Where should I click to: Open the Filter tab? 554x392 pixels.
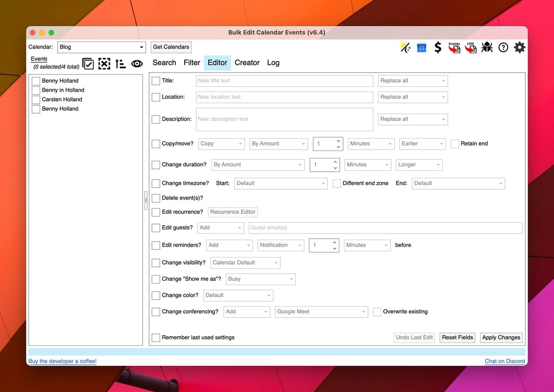pyautogui.click(x=192, y=63)
